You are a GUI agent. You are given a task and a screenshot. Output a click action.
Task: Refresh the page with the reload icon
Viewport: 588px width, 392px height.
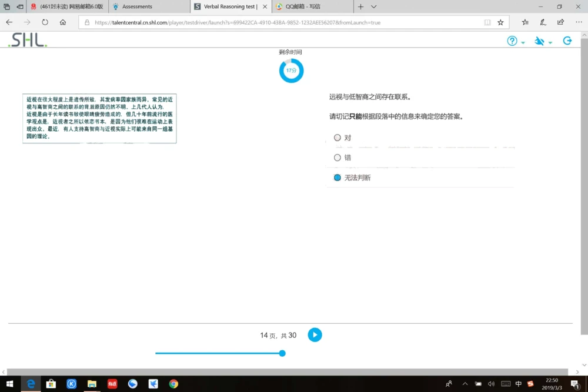coord(44,22)
